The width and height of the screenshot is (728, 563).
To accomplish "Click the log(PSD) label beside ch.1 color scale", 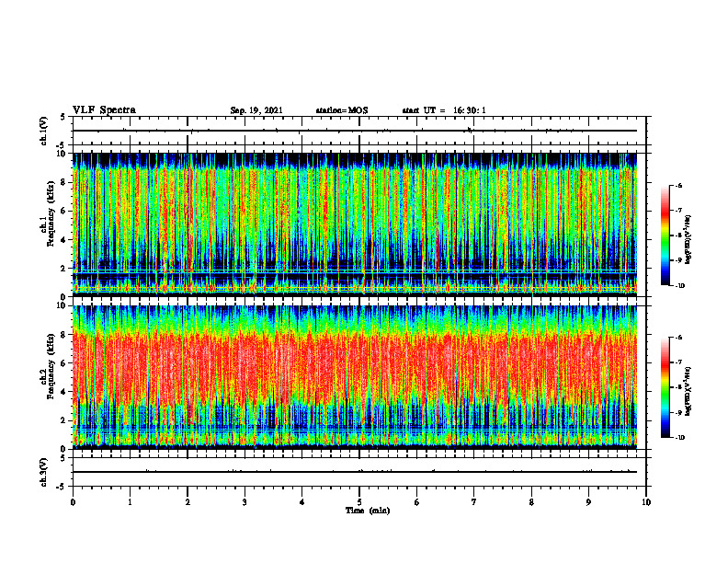I will pyautogui.click(x=689, y=240).
